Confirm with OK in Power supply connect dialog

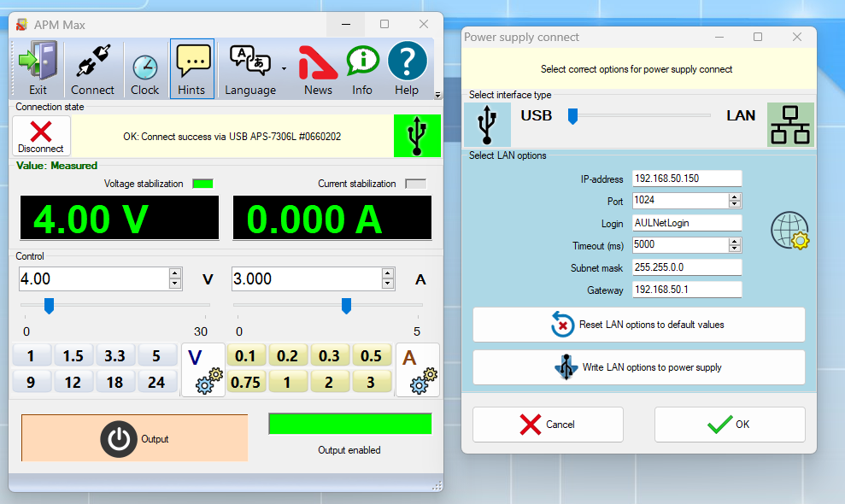pos(730,425)
